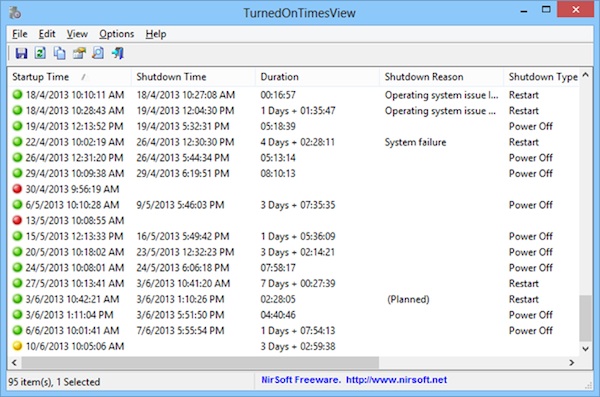
Task: Open the File menu
Action: 20,34
